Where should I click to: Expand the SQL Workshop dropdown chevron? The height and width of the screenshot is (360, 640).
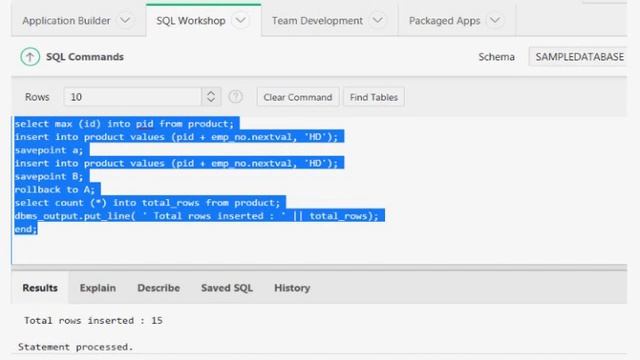tap(241, 20)
